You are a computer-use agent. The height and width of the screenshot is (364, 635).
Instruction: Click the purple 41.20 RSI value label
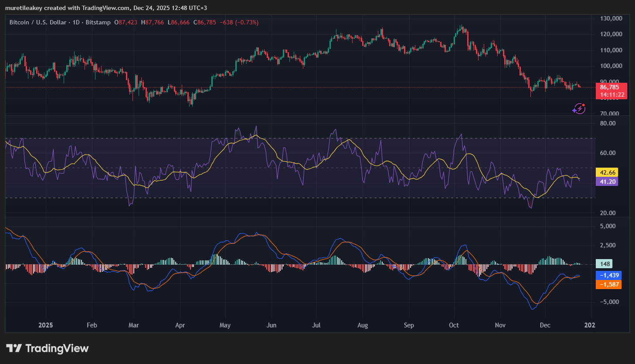tap(607, 182)
